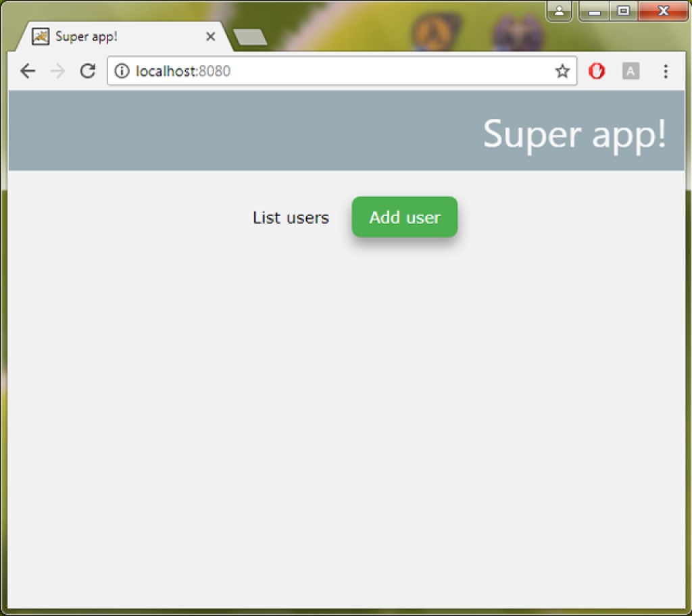
Task: Minimize the browser window
Action: click(595, 11)
